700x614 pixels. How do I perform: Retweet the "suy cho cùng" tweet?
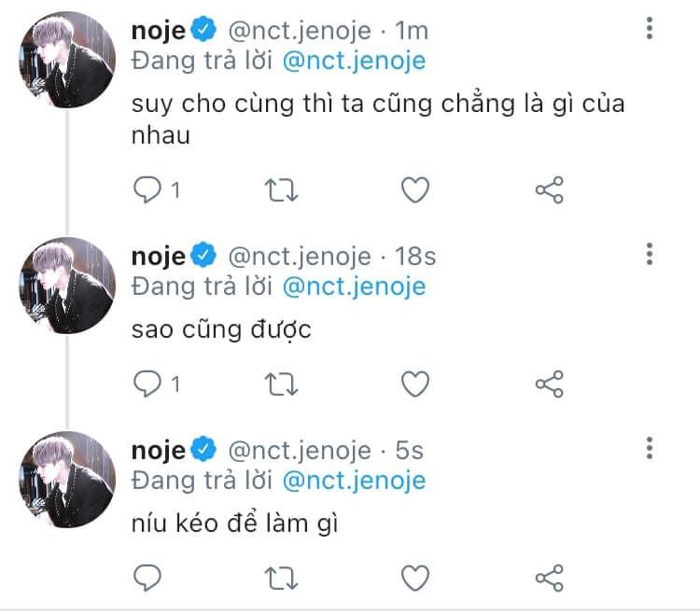[x=281, y=190]
